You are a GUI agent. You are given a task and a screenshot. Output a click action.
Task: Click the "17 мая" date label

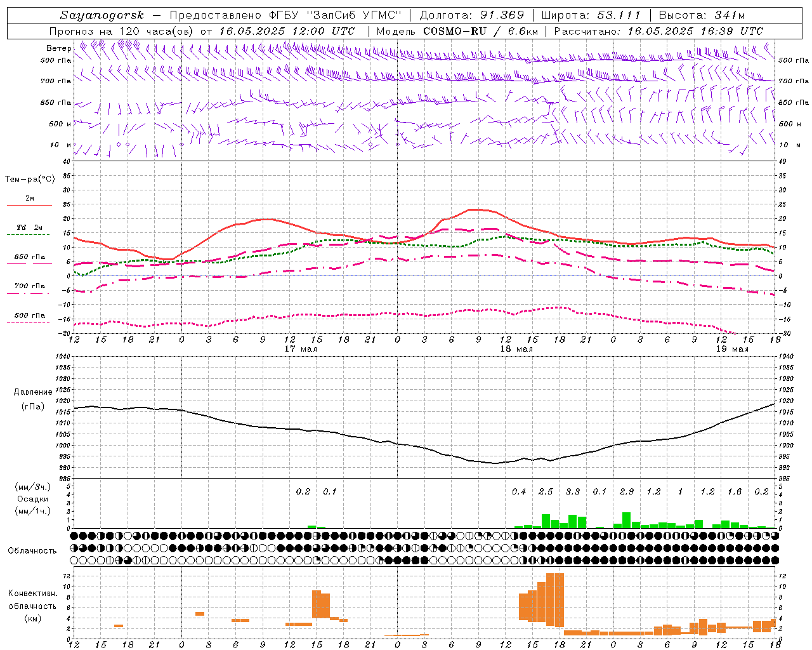coord(301,349)
